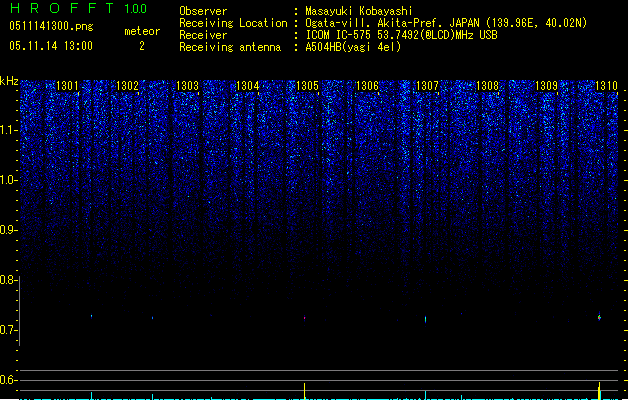Click the 1301 time marker
This screenshot has height=400, width=629.
pos(67,85)
